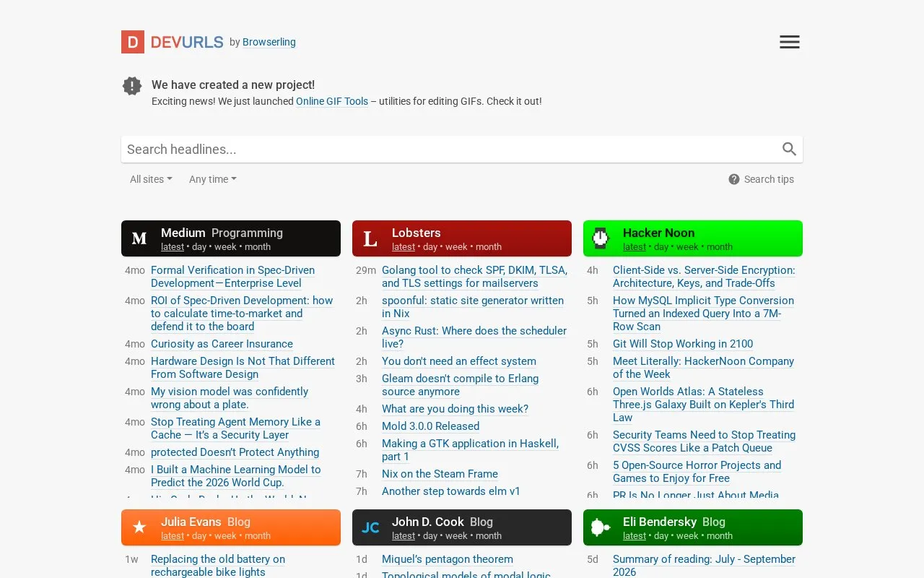Click the John D. Cook JC icon

[x=370, y=527]
